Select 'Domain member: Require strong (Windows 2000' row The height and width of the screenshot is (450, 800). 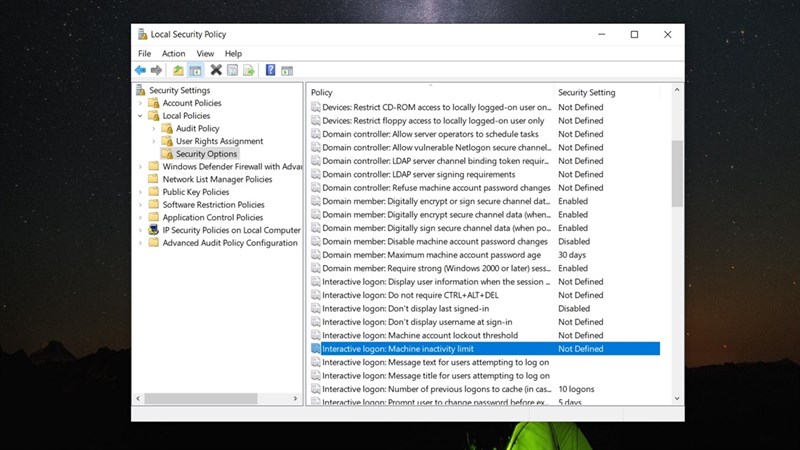tap(485, 268)
